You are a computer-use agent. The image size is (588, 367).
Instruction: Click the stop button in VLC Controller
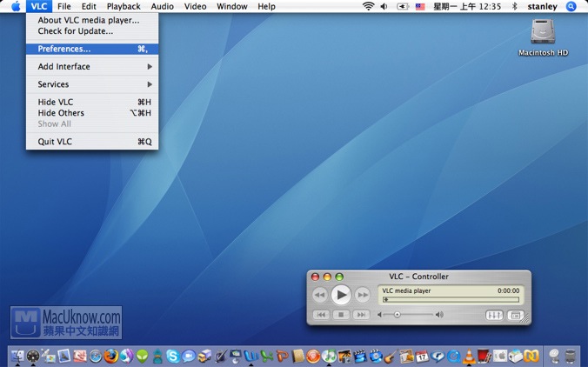341,315
